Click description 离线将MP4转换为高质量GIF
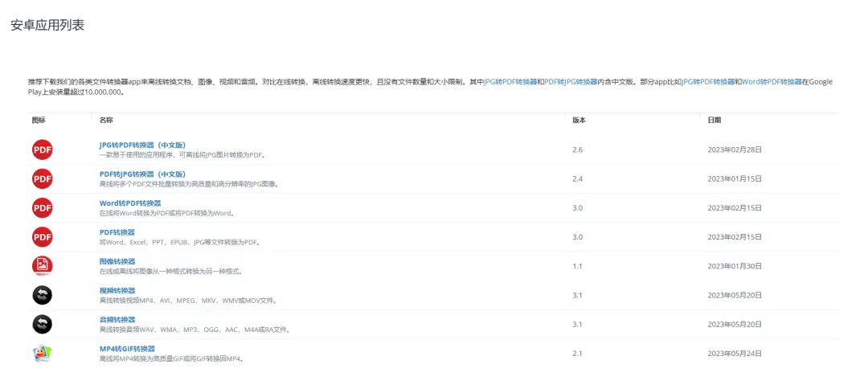The width and height of the screenshot is (868, 381). (x=172, y=358)
